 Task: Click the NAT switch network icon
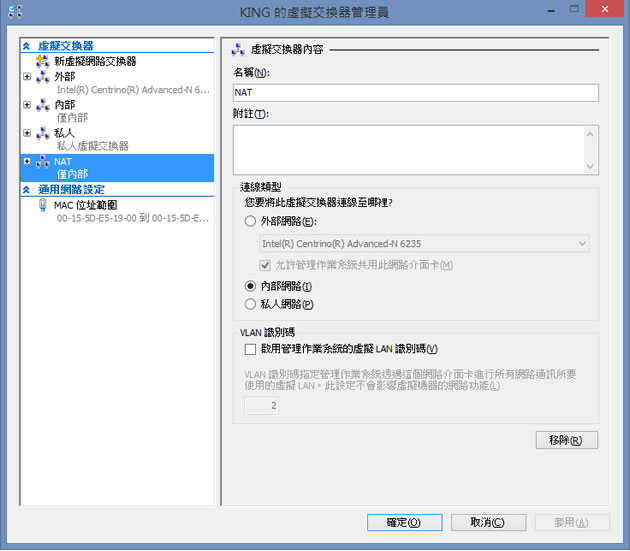tap(43, 162)
